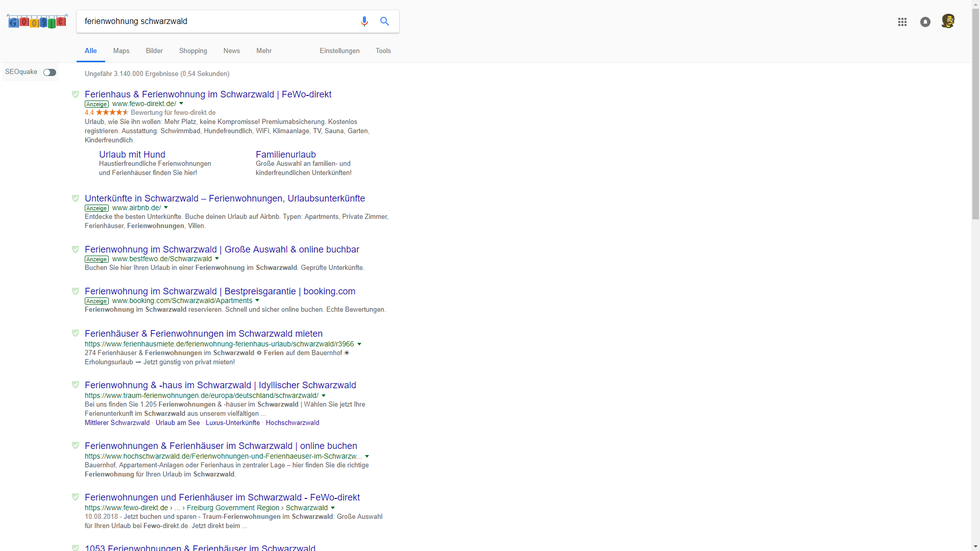Open 'Ferienhaus & Ferienwohnung im Schwarzwald | FeWo-direkt'
This screenshot has height=551, width=980.
[x=208, y=94]
